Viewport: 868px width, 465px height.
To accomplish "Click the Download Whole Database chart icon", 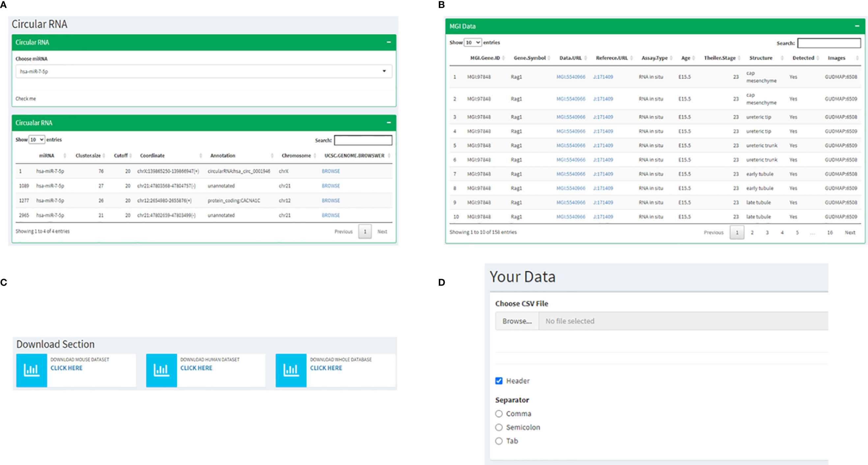I will 291,370.
